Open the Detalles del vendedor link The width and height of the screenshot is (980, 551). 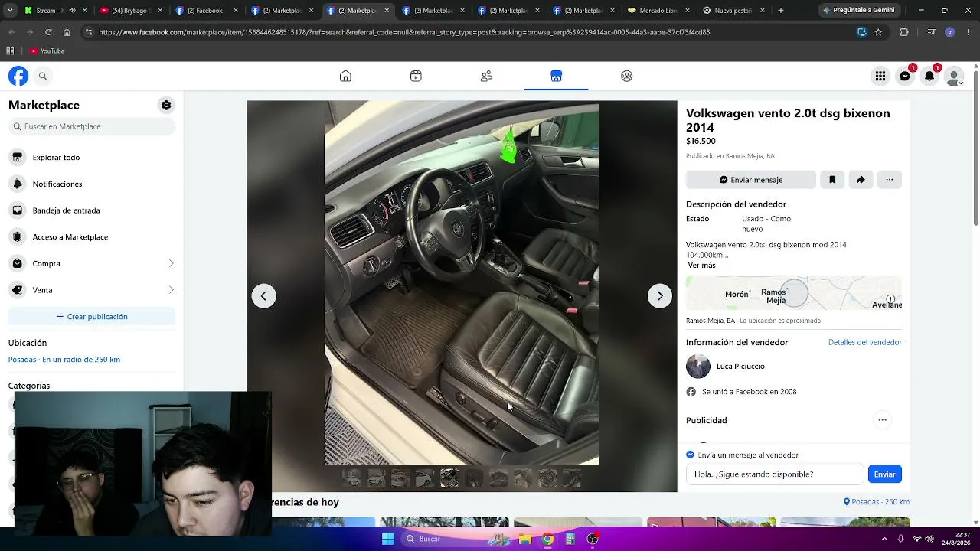[865, 342]
